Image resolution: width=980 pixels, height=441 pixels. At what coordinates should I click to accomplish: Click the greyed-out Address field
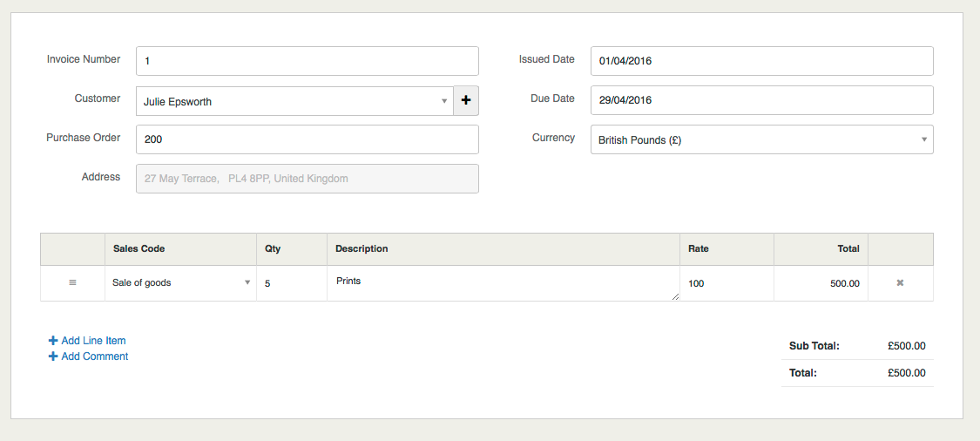pos(308,179)
